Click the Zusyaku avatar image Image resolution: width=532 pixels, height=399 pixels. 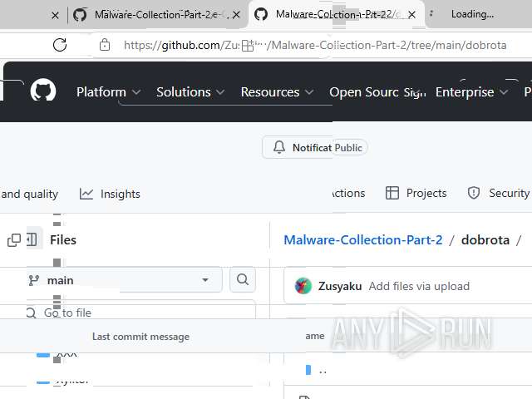(303, 286)
